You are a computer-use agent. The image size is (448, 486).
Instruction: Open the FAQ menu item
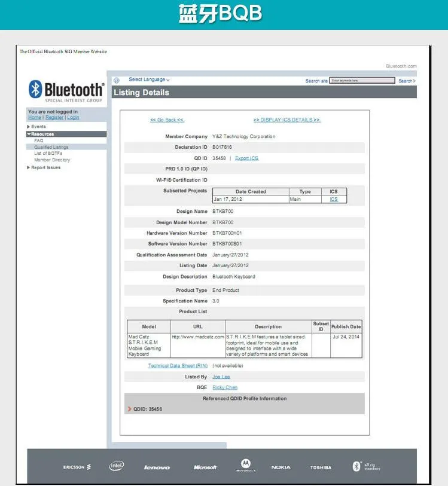[39, 140]
